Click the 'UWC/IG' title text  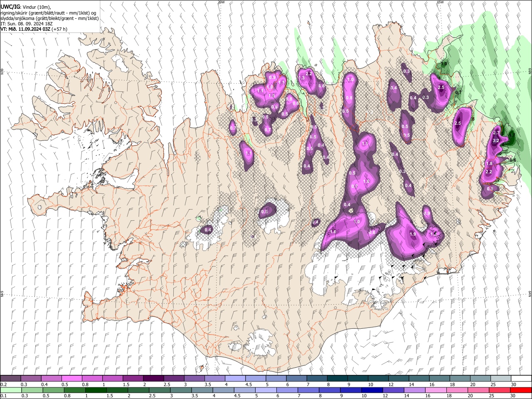click(x=10, y=7)
